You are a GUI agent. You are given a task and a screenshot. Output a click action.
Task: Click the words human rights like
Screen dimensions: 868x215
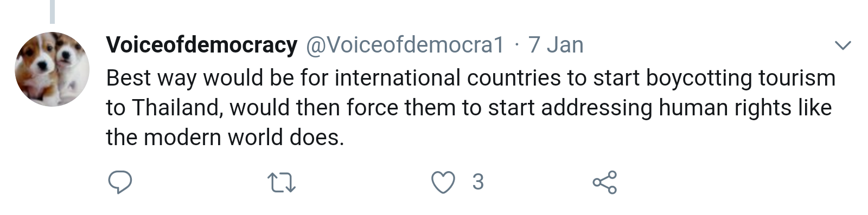745,108
